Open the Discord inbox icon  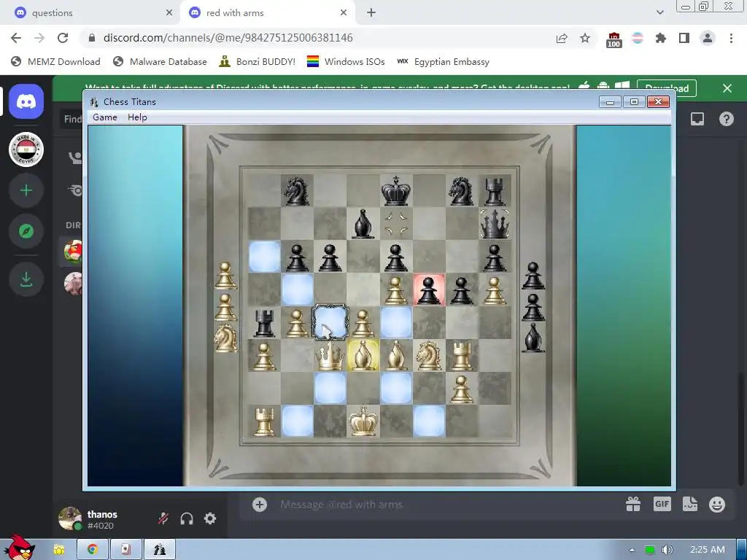697,119
